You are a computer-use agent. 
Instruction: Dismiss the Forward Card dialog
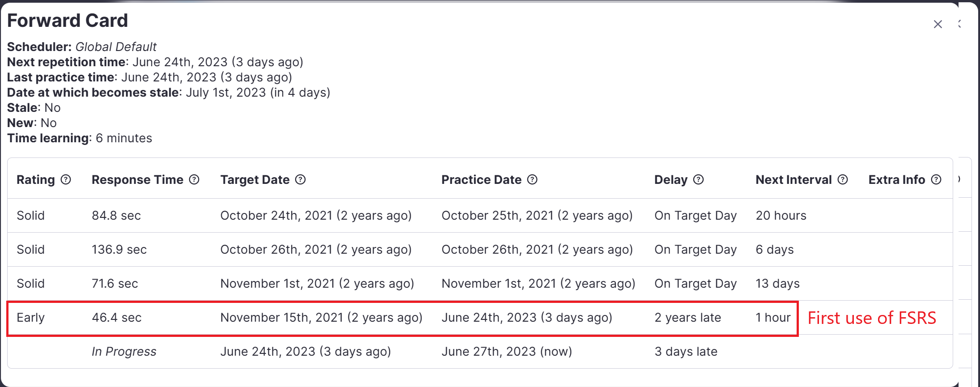point(938,24)
